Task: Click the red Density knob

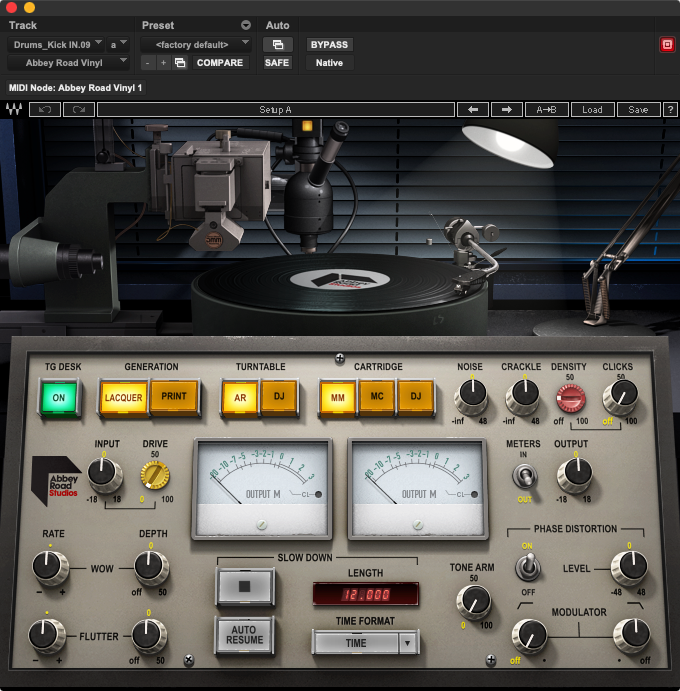Action: pyautogui.click(x=571, y=398)
